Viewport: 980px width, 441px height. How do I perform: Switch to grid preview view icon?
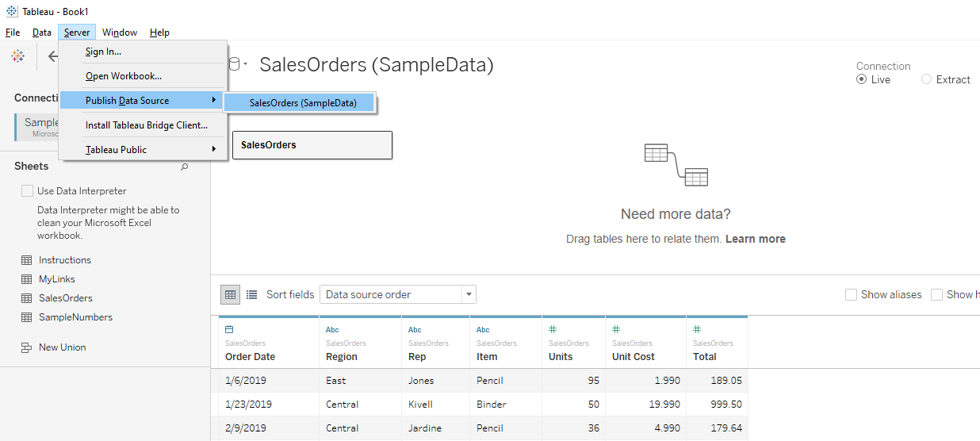(230, 294)
